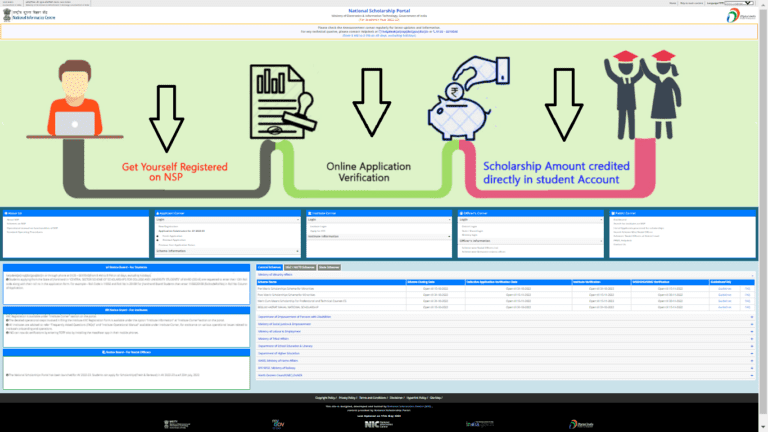Click Skip to main content link
The height and width of the screenshot is (432, 768).
pos(691,3)
